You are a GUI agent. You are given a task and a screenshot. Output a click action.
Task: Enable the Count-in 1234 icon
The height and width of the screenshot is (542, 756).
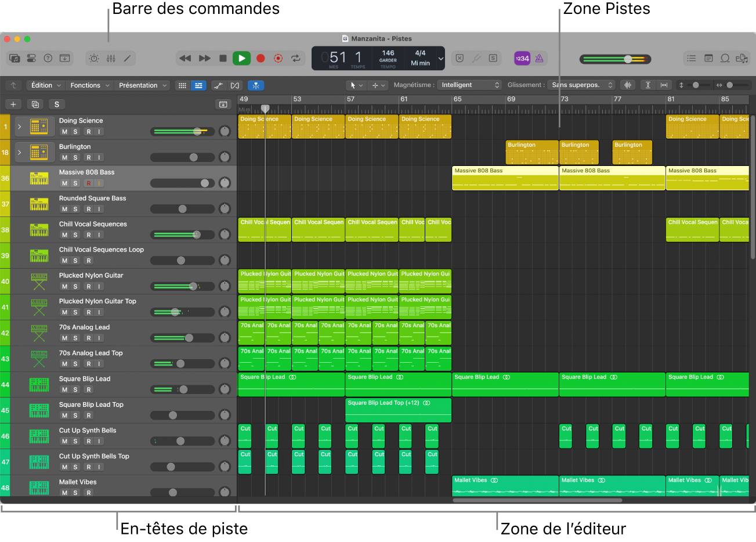[x=522, y=58]
